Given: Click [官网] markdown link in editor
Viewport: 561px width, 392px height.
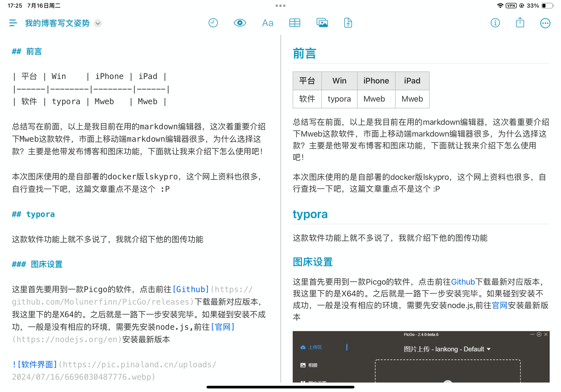Looking at the screenshot, I should 223,327.
